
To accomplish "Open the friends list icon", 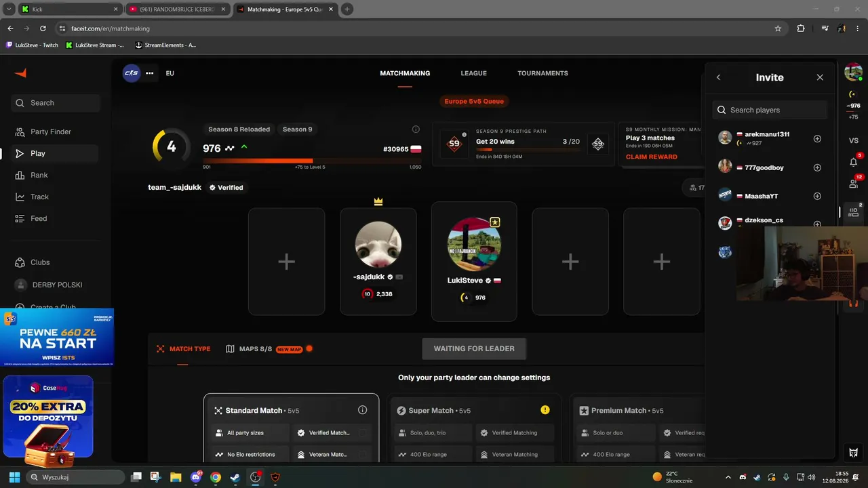I will 854,184.
